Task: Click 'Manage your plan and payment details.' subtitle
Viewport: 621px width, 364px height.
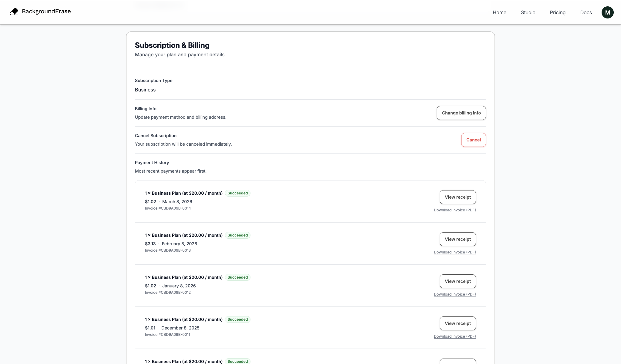Action: click(x=180, y=55)
